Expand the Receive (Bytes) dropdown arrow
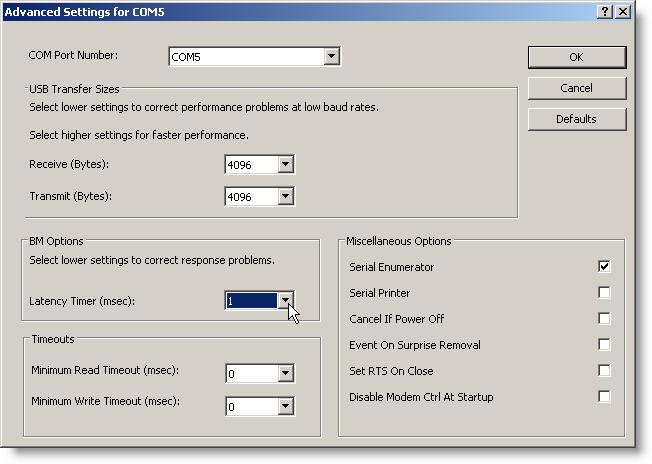 tap(285, 165)
